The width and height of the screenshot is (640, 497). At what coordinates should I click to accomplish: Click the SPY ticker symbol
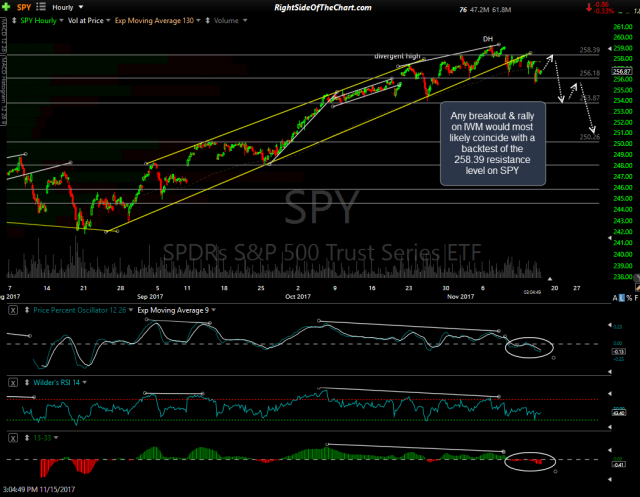coord(24,7)
